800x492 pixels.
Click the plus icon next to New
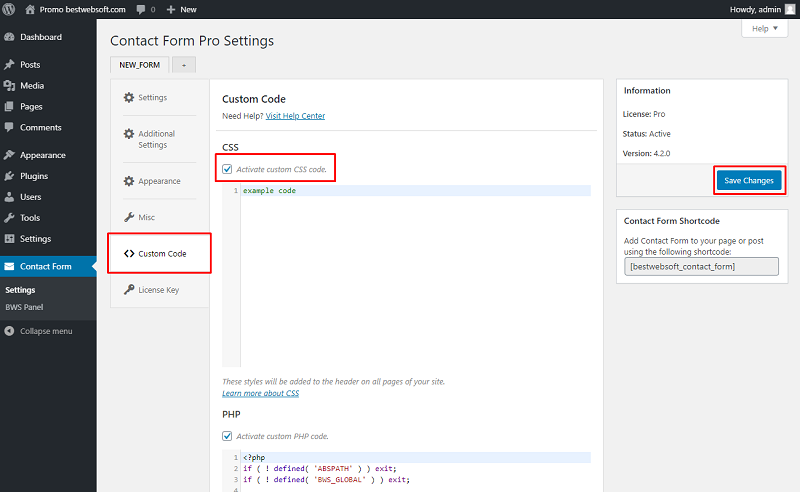[171, 10]
